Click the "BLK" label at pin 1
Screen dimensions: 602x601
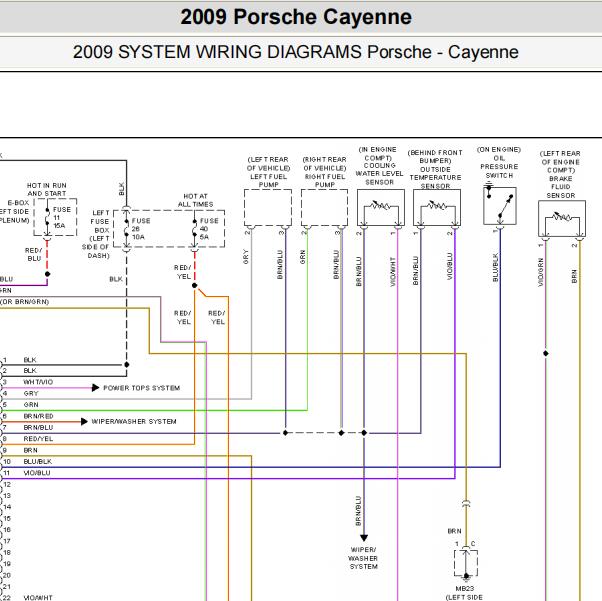pyautogui.click(x=30, y=360)
